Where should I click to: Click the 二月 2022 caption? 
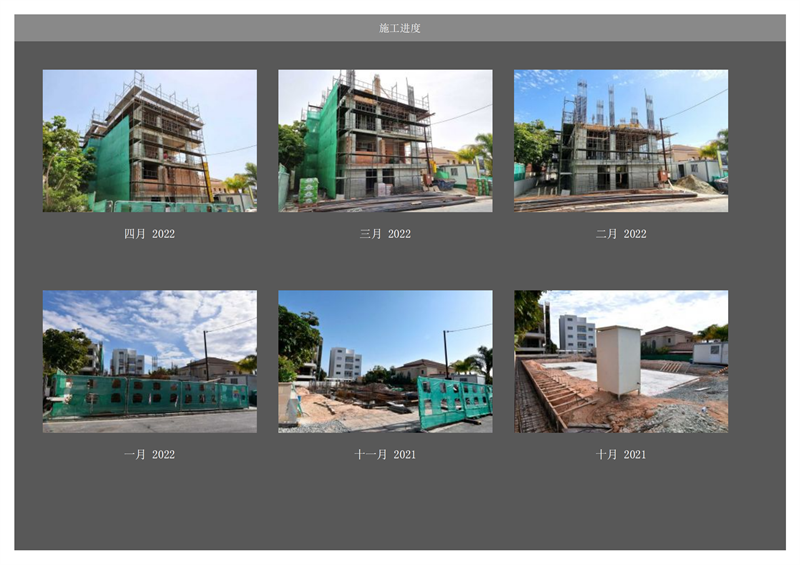pos(621,234)
